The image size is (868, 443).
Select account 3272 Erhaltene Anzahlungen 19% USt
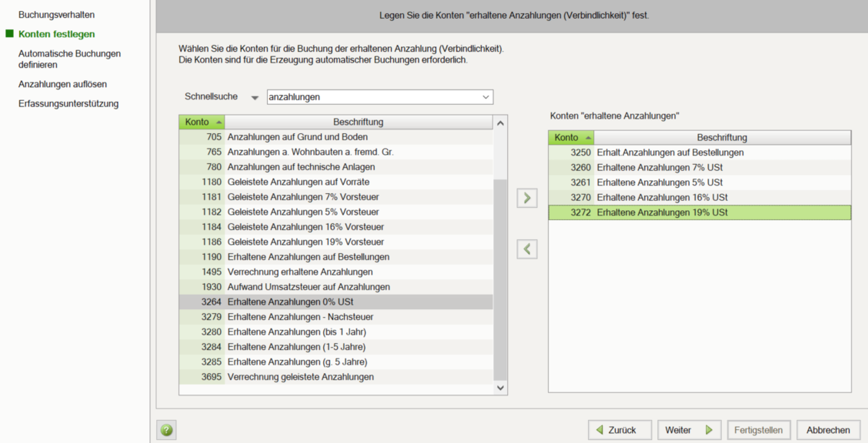coord(682,212)
